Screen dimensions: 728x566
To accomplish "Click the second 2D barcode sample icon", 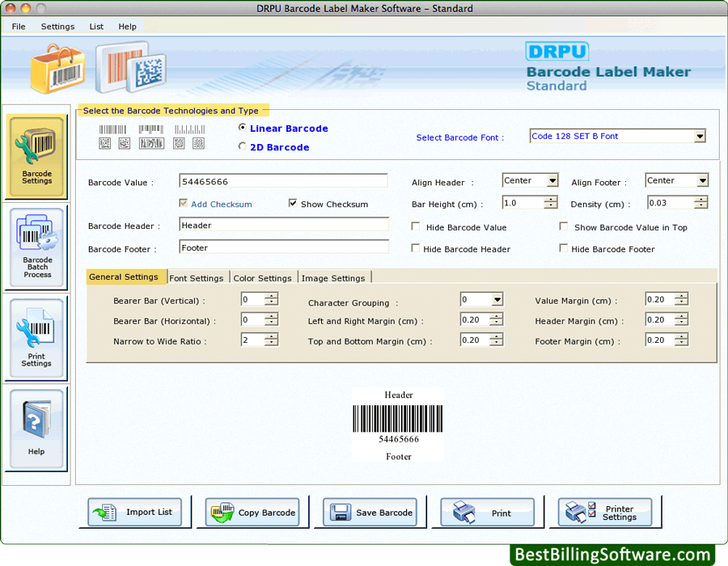I will point(125,144).
